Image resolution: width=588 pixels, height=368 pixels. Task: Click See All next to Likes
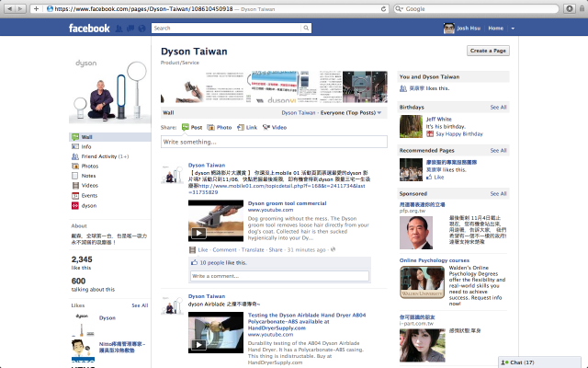pyautogui.click(x=140, y=305)
